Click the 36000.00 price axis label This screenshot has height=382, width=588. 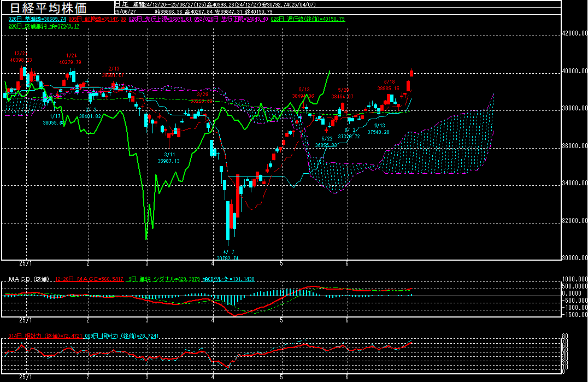(x=574, y=146)
